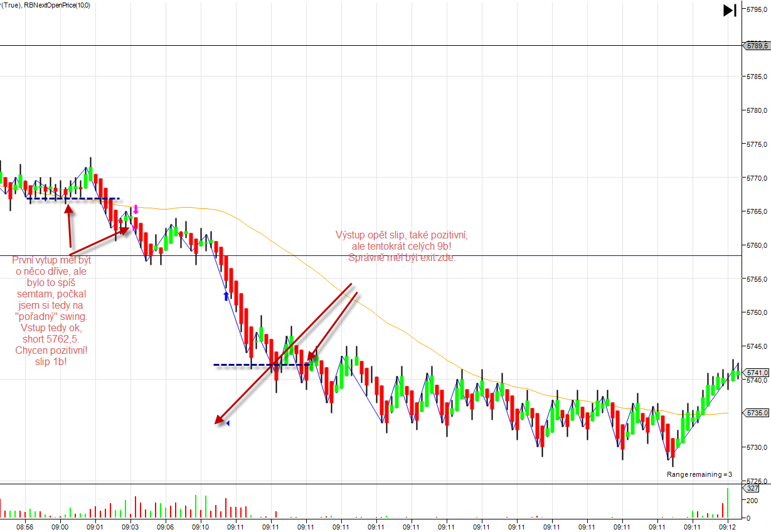The height and width of the screenshot is (532, 771).
Task: Click the 5730,0 price axis label
Action: pyautogui.click(x=757, y=447)
